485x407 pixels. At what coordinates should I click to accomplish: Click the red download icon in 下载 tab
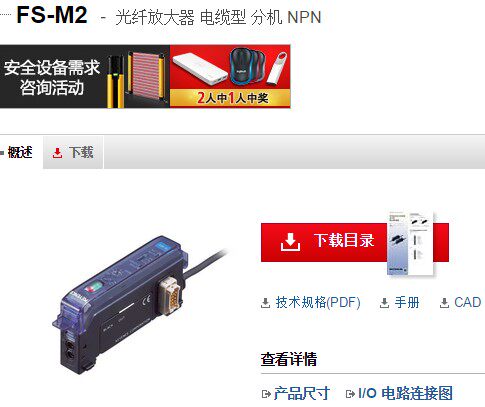(x=57, y=153)
